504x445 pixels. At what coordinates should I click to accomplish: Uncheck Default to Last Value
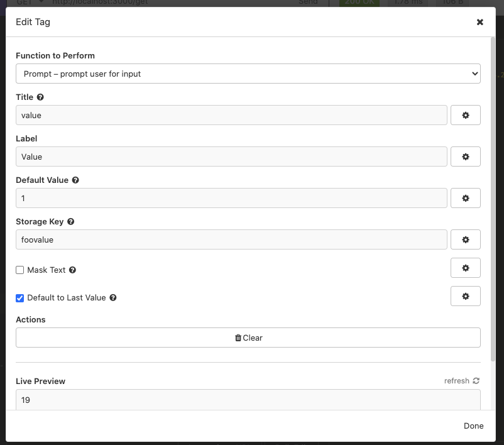tap(20, 298)
